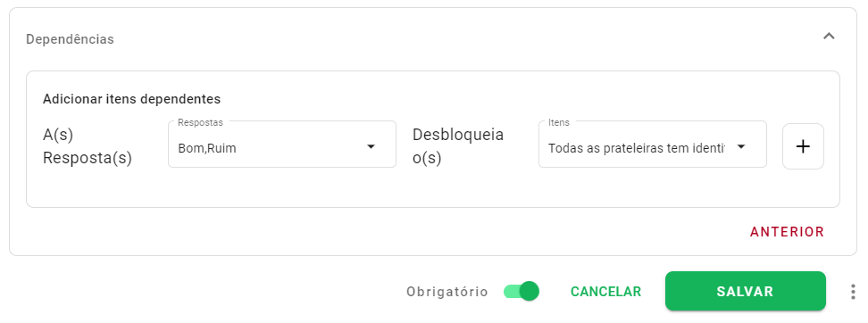Viewport: 868px width, 323px height.
Task: Toggle the Obrigatório switch off
Action: coord(521,291)
